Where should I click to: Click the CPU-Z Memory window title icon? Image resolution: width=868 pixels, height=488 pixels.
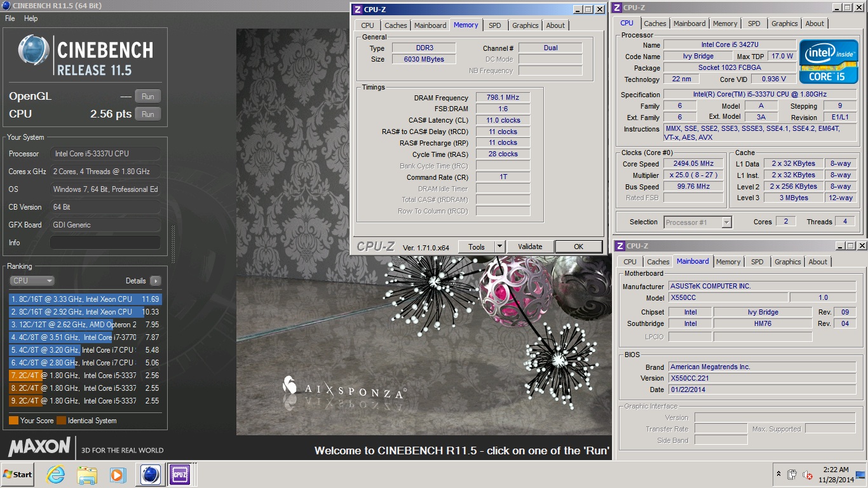pyautogui.click(x=358, y=10)
